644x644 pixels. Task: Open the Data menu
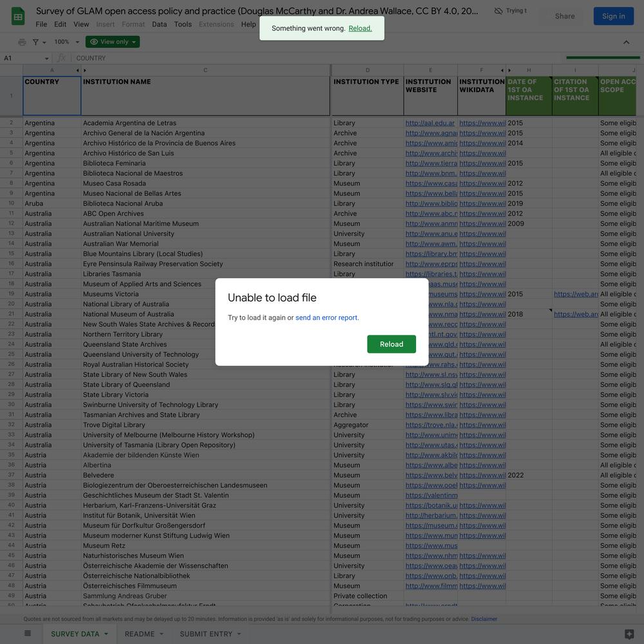click(x=159, y=24)
